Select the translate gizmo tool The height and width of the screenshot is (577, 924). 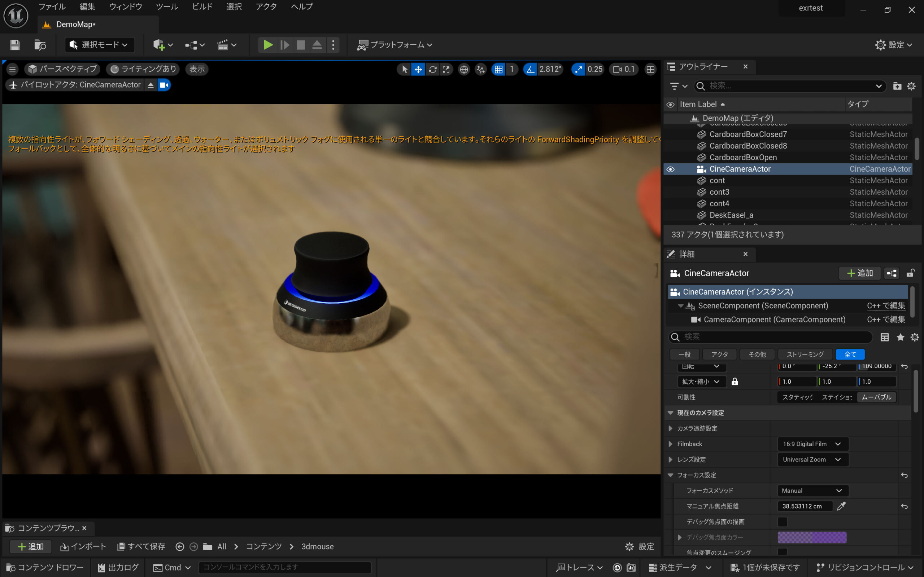[x=418, y=69]
